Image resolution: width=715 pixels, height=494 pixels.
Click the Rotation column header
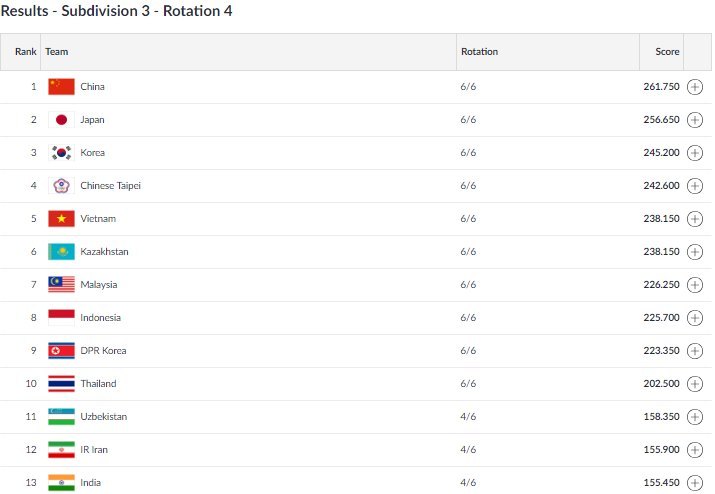point(479,51)
